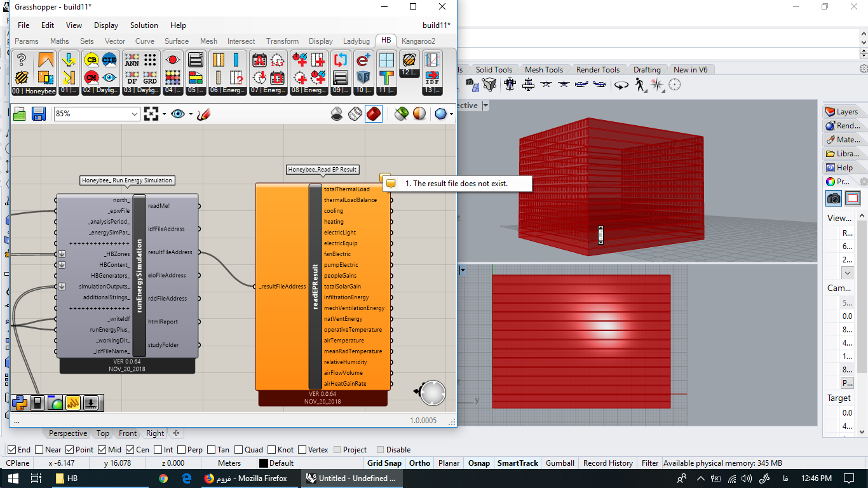Click the IDF export icon in ribbon

(432, 78)
